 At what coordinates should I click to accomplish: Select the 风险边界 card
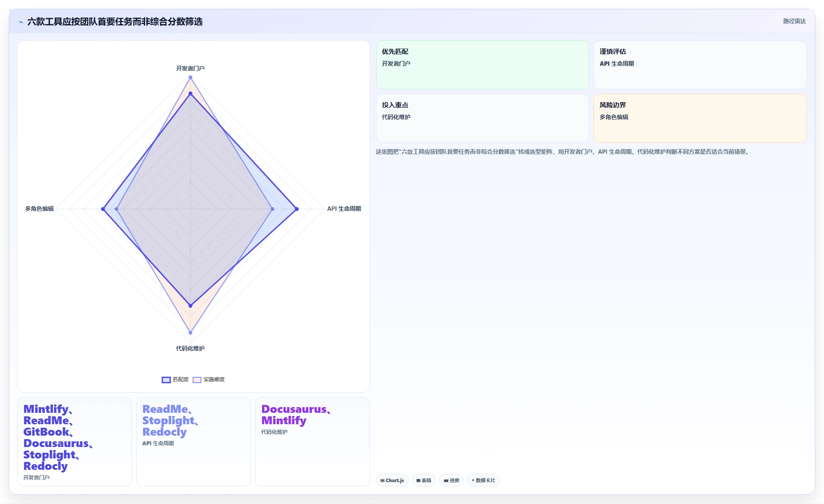click(700, 118)
